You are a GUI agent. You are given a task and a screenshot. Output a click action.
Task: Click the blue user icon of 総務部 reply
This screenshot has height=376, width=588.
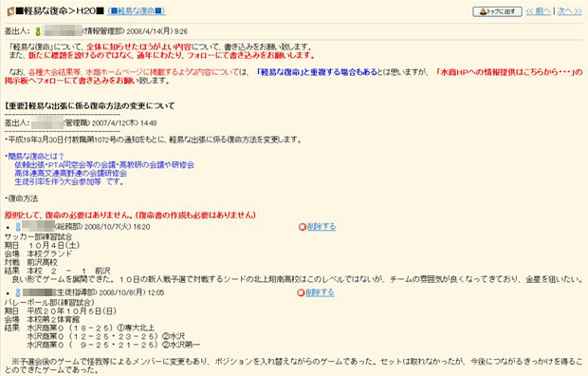18,227
